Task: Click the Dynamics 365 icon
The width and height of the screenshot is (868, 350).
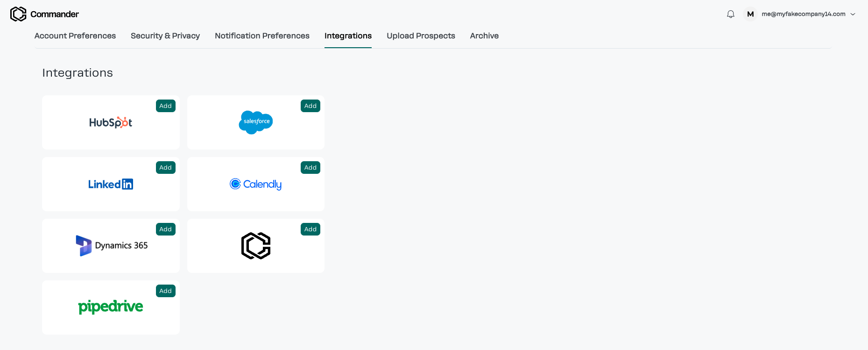Action: pyautogui.click(x=111, y=245)
